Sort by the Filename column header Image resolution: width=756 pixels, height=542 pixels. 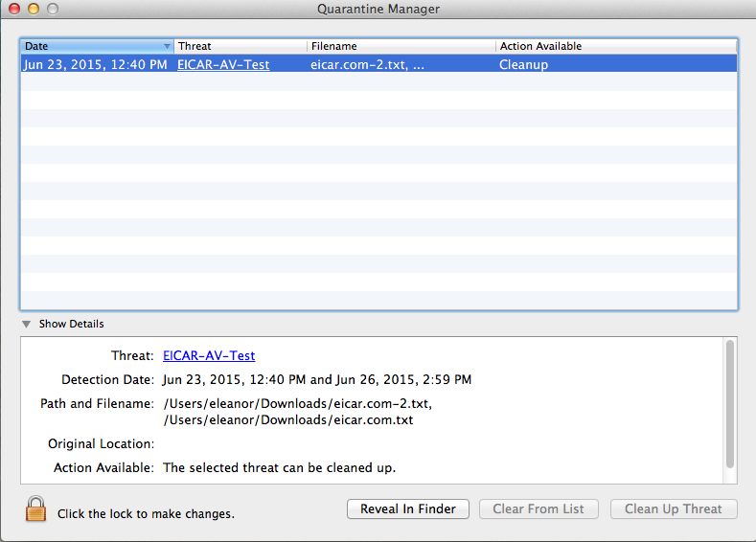401,46
